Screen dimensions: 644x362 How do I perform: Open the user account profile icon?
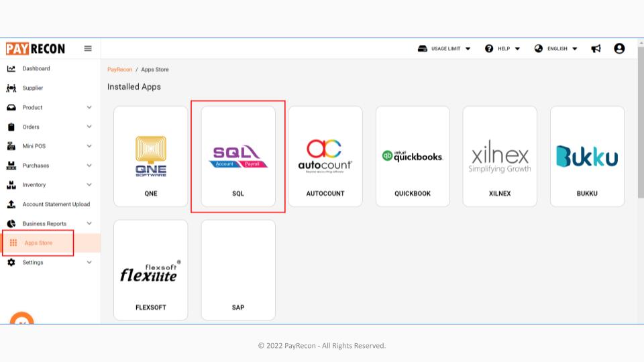point(619,48)
